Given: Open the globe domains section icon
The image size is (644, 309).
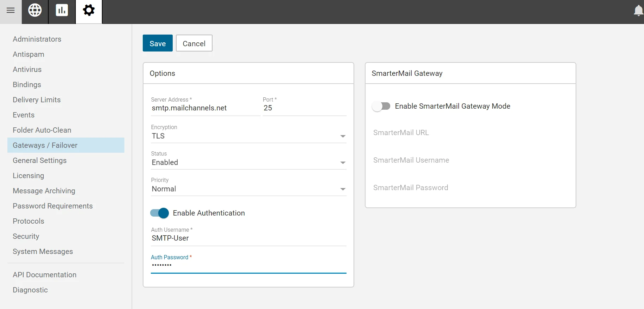Looking at the screenshot, I should click(x=35, y=10).
